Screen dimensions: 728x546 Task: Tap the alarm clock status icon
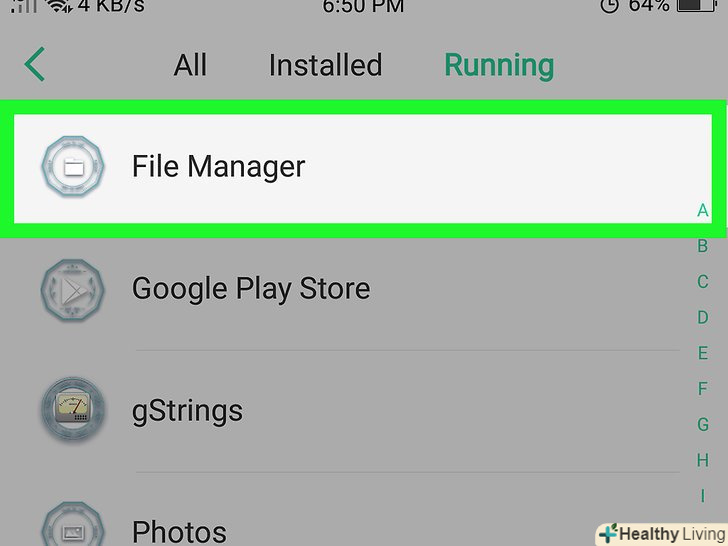[x=610, y=6]
